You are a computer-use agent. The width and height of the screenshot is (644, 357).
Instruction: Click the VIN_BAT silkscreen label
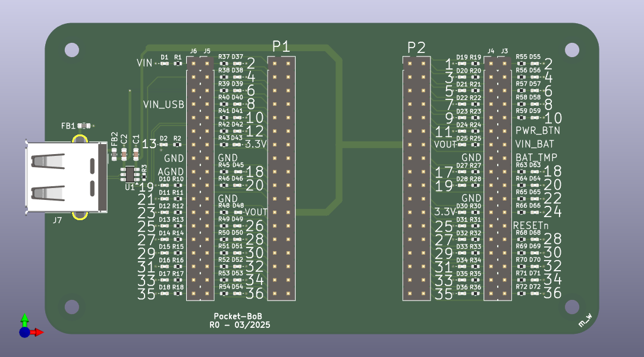pyautogui.click(x=535, y=144)
